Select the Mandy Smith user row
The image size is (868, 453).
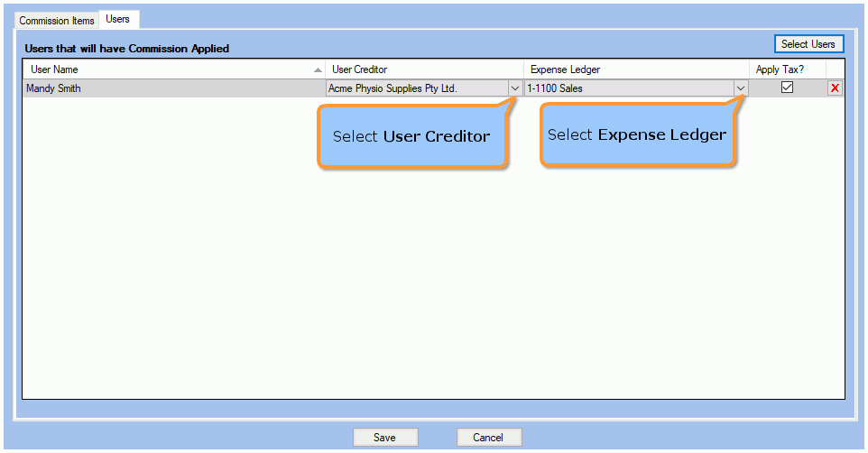click(174, 88)
